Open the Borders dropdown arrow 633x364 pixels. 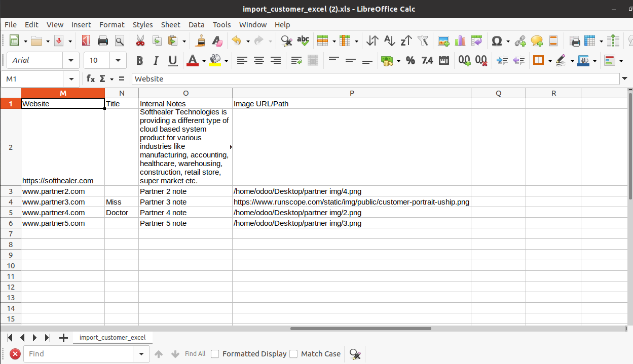549,61
